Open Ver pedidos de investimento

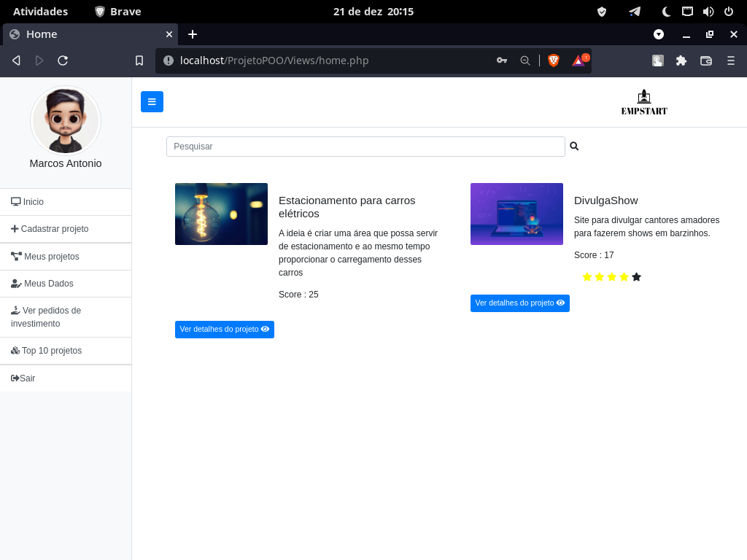(x=66, y=317)
